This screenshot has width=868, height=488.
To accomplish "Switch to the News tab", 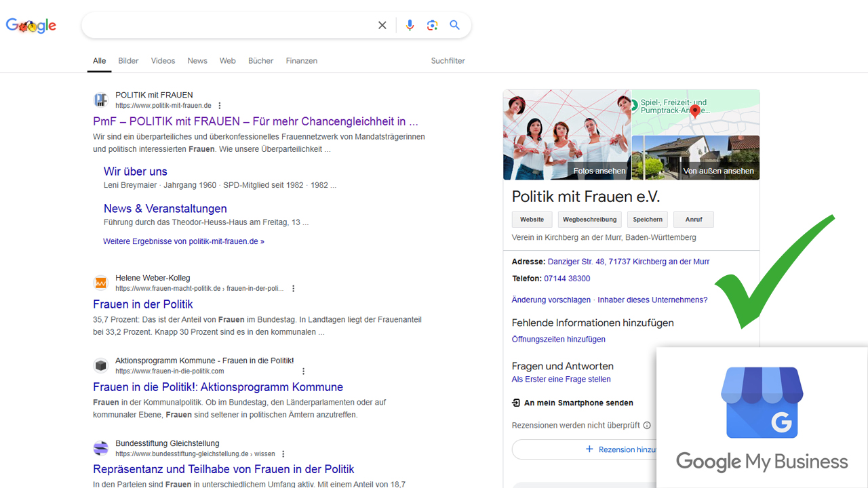I will [x=197, y=61].
